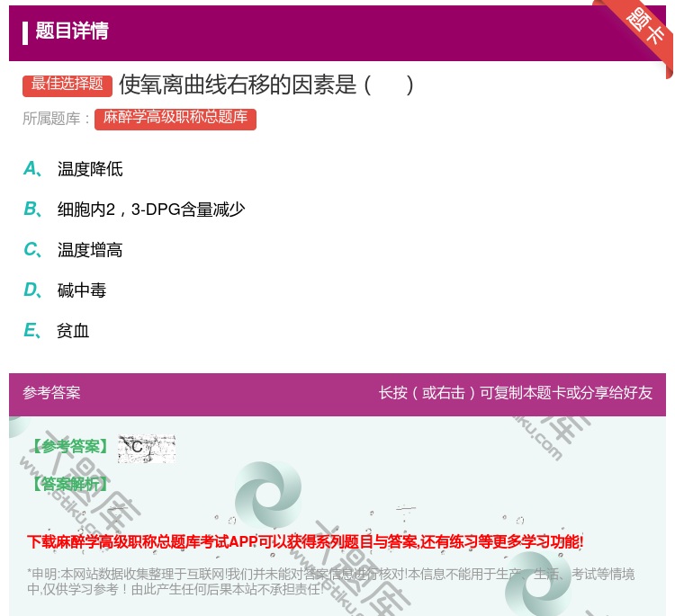
Task: Select option C 温度增高
Action: point(73,250)
